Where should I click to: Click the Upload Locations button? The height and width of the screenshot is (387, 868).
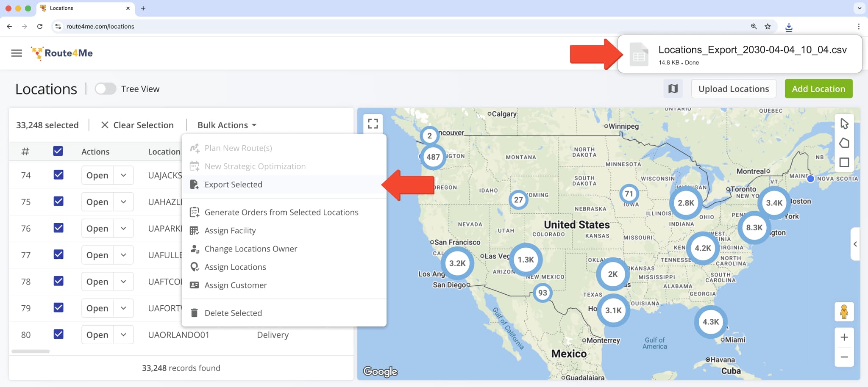(x=733, y=89)
